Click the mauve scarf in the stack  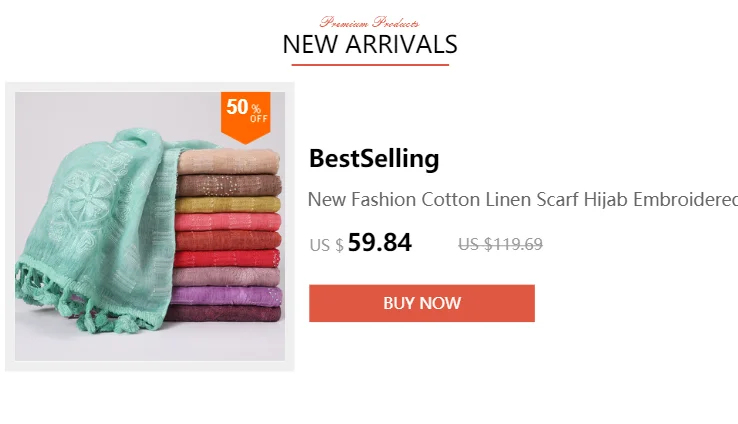point(227,277)
